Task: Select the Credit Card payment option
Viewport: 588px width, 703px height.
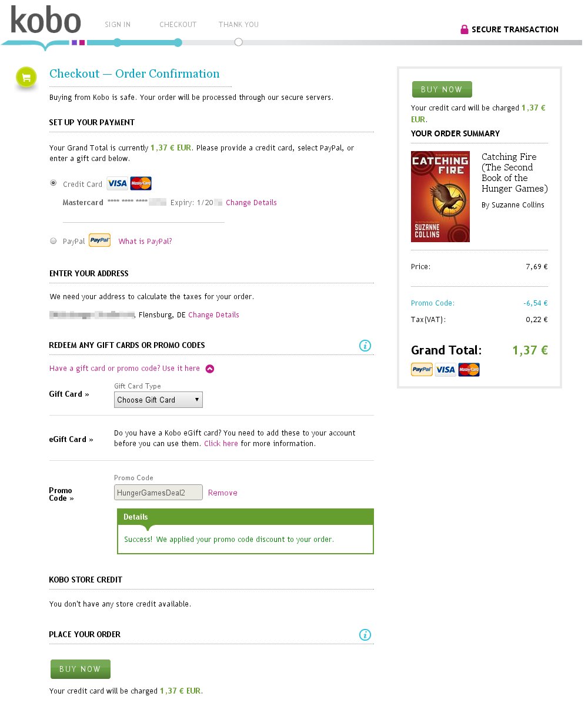Action: pyautogui.click(x=54, y=183)
